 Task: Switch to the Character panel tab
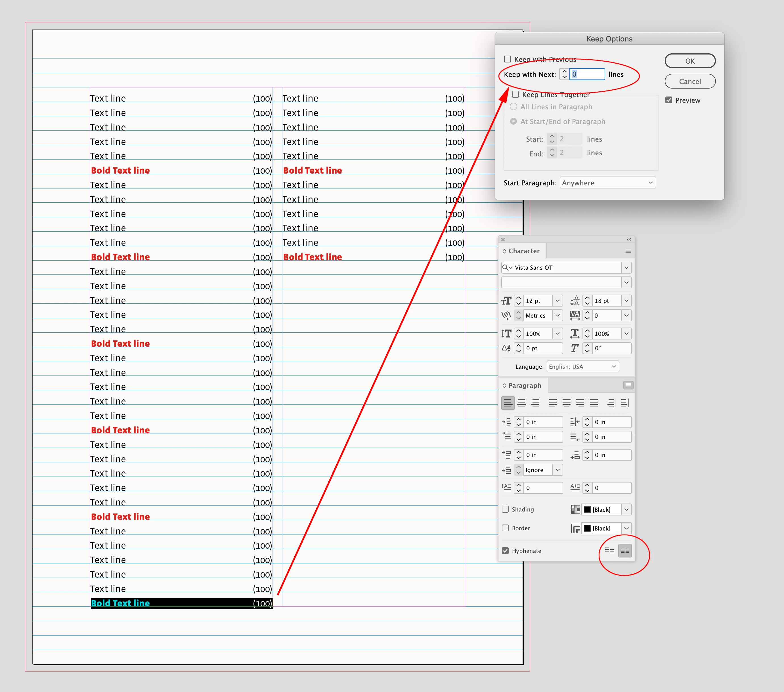(x=523, y=251)
